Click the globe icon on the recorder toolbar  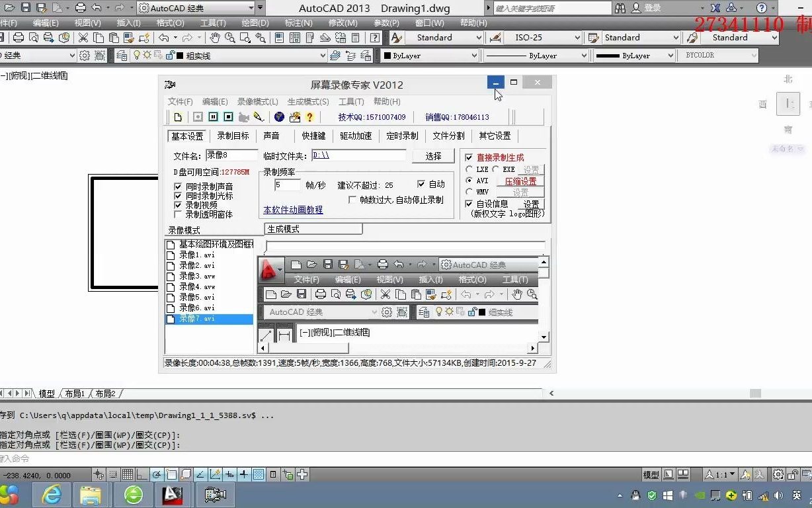[x=280, y=117]
